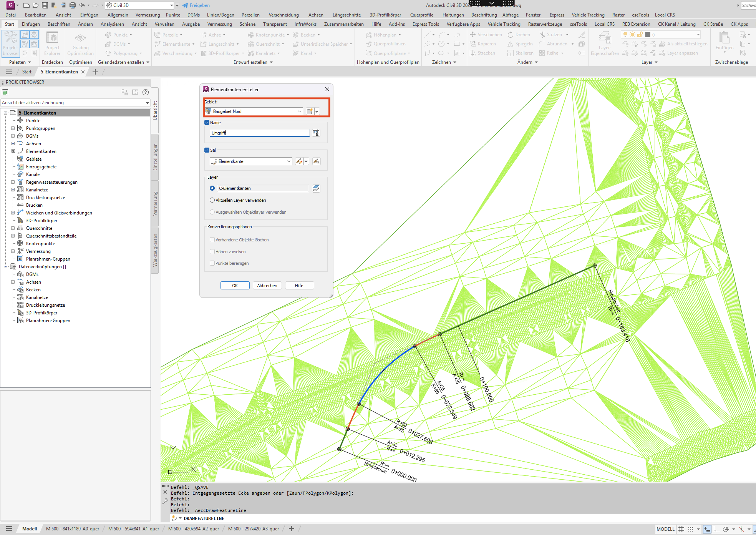Viewport: 756px width, 535px height.
Task: Select Ausgewählten Objektlayer verwenden radio option
Action: [x=212, y=212]
